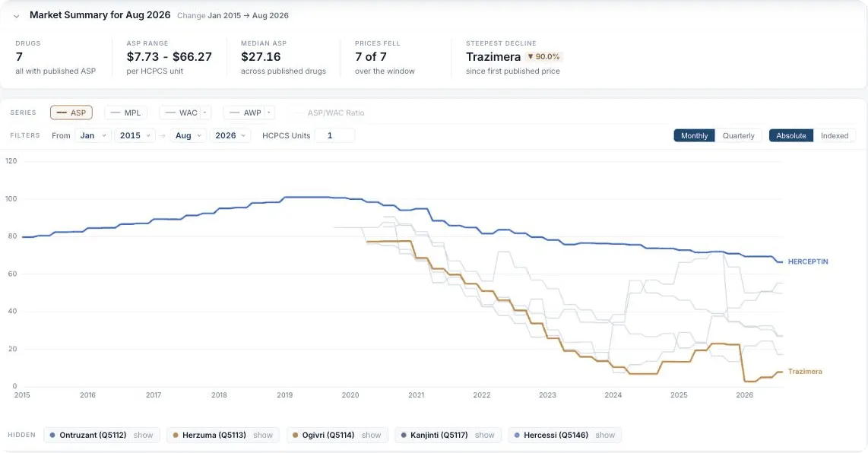
Task: Select Indexed scale mode
Action: click(835, 136)
